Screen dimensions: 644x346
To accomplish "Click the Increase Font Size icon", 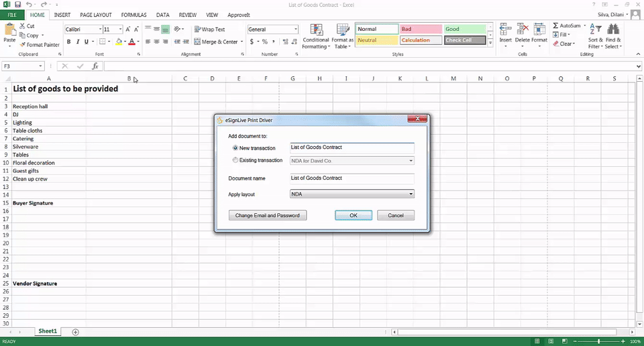I will coord(127,29).
